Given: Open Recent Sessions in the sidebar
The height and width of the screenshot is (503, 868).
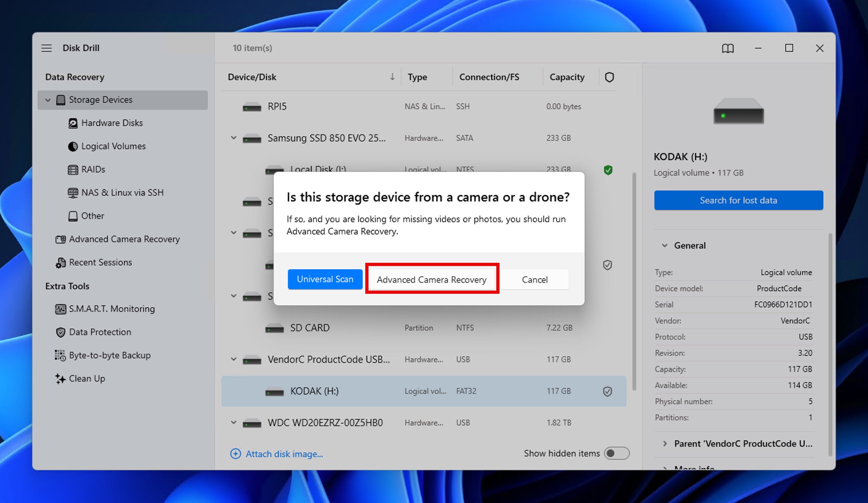Looking at the screenshot, I should 100,262.
